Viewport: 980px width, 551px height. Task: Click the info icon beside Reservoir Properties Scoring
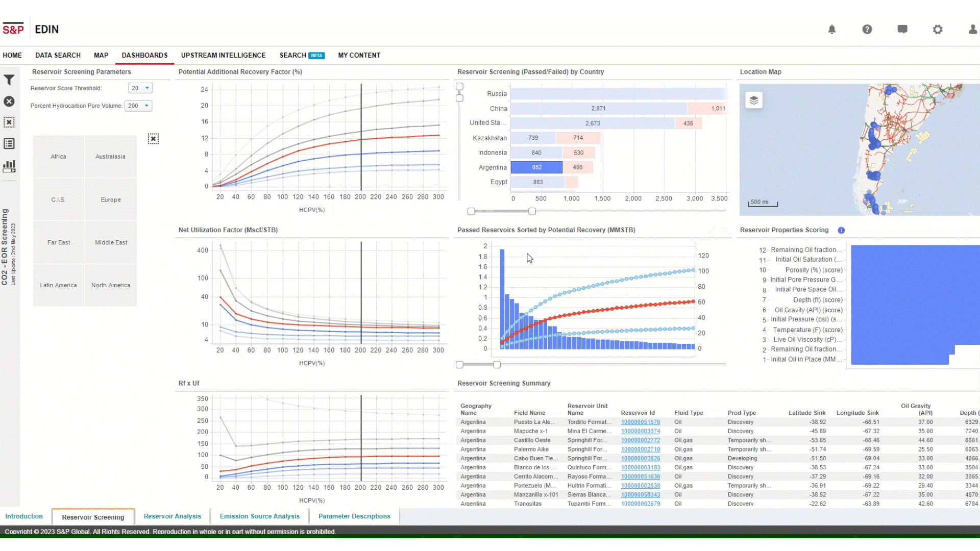841,231
